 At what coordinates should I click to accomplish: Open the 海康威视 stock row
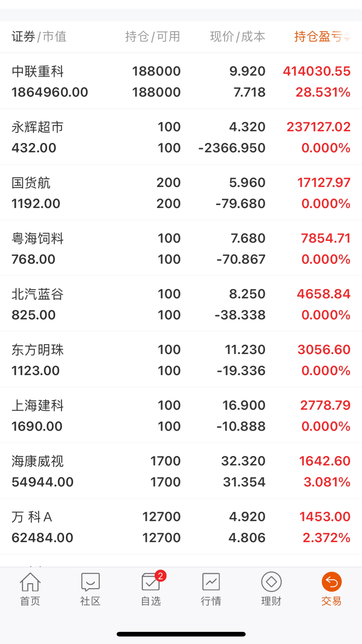181,471
